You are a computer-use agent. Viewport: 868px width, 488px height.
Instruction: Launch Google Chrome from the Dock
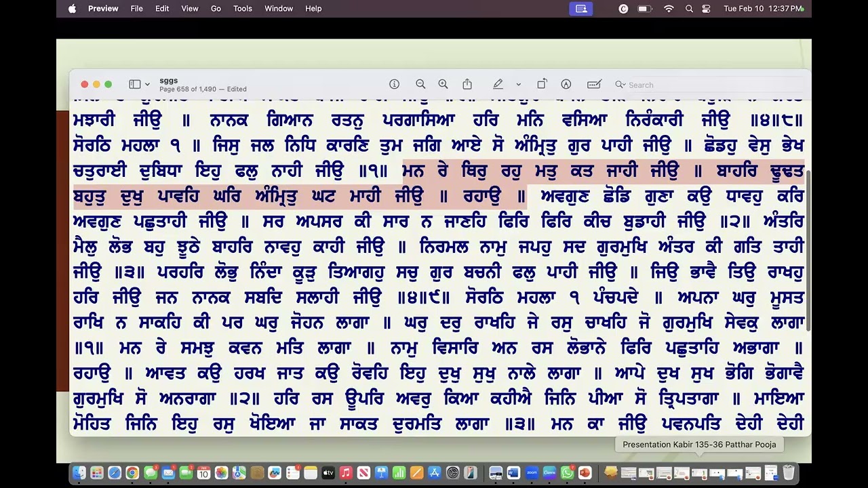coord(132,472)
